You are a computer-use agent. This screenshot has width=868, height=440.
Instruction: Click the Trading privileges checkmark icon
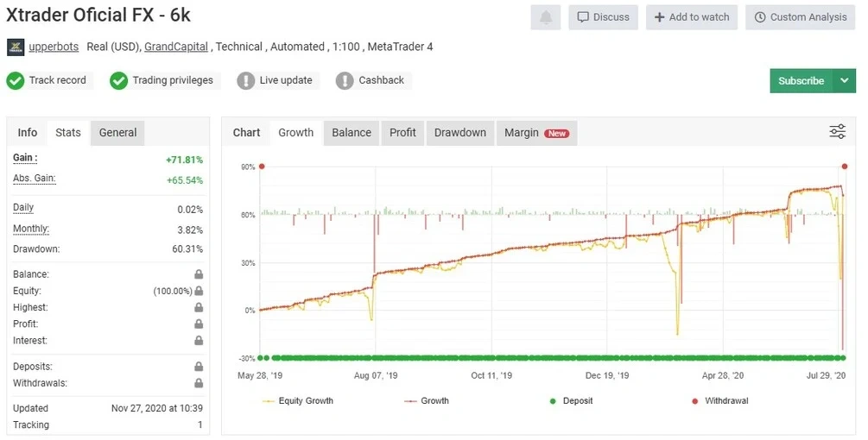[118, 80]
